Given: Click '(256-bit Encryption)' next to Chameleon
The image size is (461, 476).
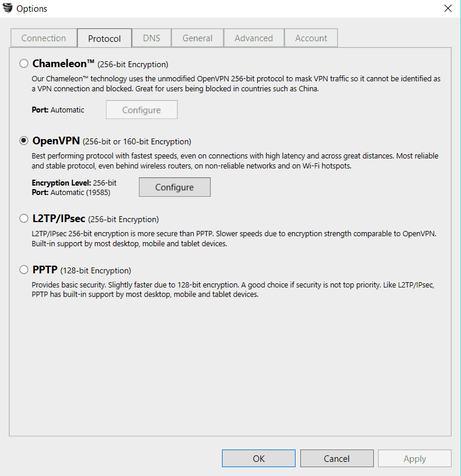Looking at the screenshot, I should tap(132, 64).
